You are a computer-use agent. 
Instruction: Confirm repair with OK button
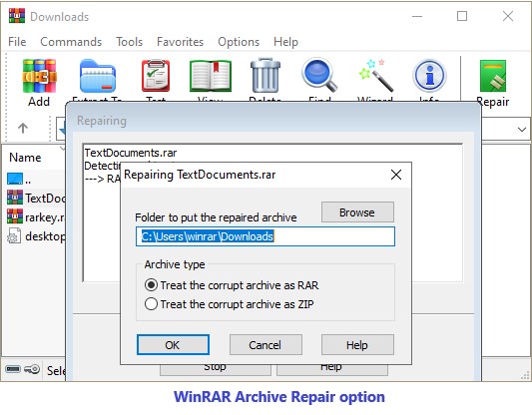[x=173, y=345]
